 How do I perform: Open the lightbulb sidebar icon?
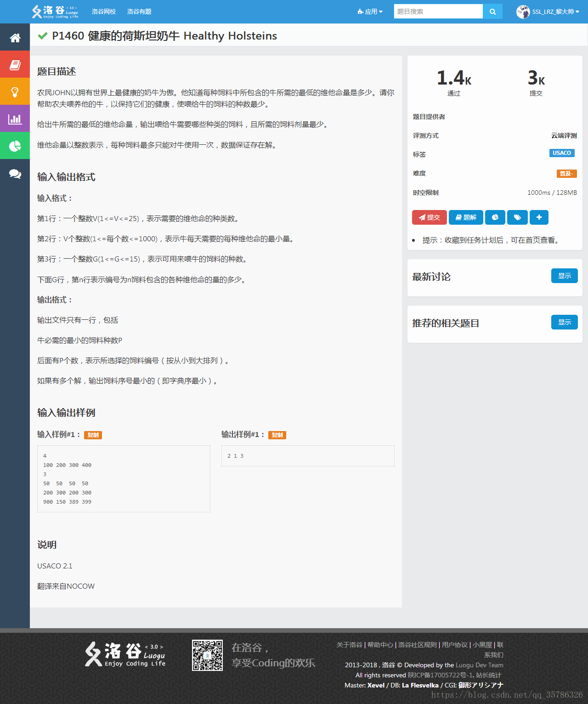click(x=15, y=91)
